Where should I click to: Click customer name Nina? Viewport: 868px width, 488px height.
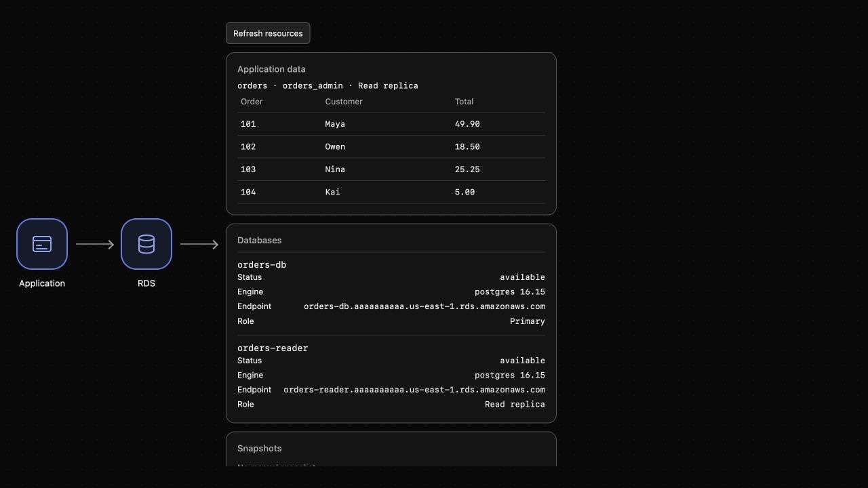point(335,169)
